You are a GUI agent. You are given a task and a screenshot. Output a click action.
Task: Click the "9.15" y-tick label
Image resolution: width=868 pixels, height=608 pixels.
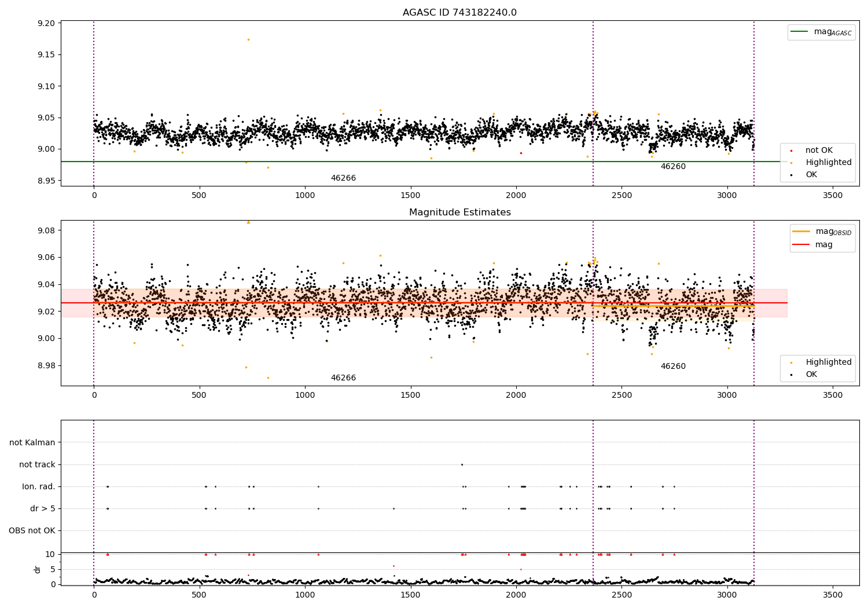click(47, 55)
